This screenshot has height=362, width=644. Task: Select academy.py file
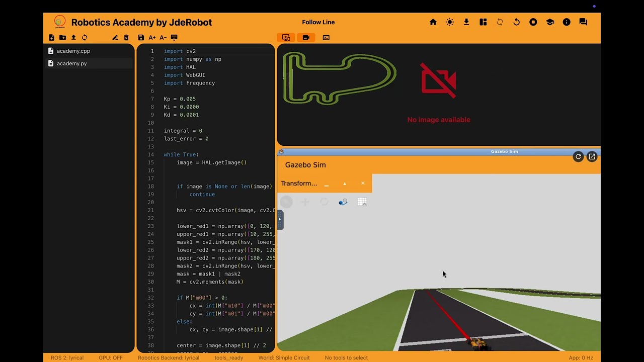pyautogui.click(x=89, y=63)
